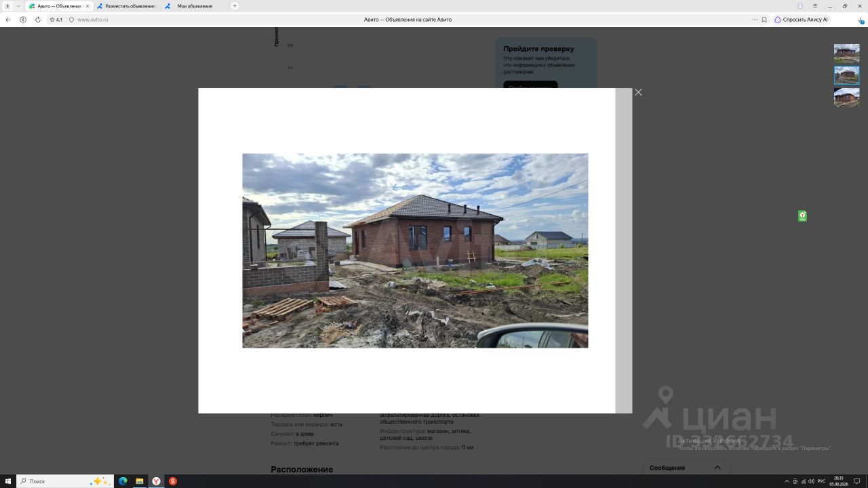Screen dimensions: 868x488
Task: Go back with the browser back arrow
Action: [x=8, y=20]
